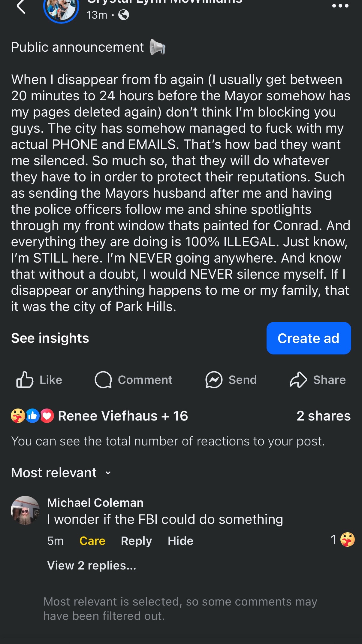View the care reaction count on the comment
362x644 pixels.
tap(343, 540)
